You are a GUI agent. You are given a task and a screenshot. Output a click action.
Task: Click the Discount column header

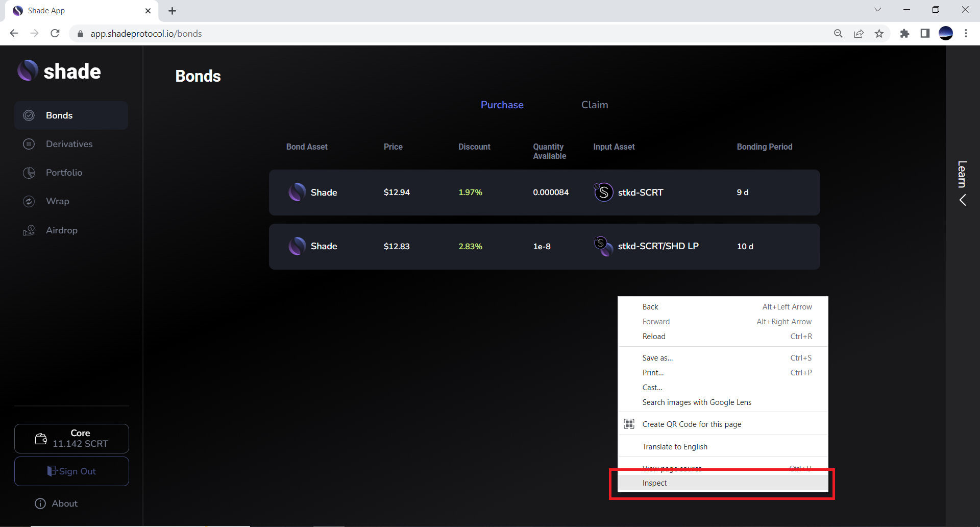tap(474, 147)
